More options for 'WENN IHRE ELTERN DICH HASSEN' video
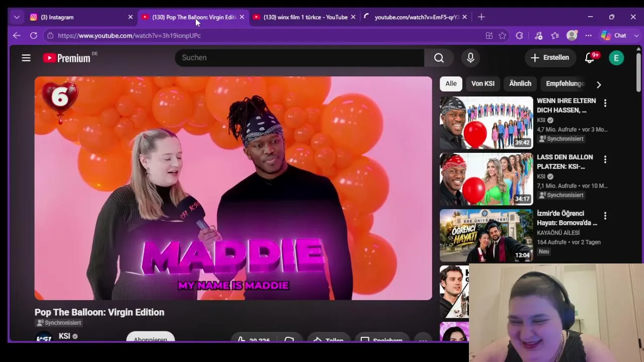 [605, 103]
